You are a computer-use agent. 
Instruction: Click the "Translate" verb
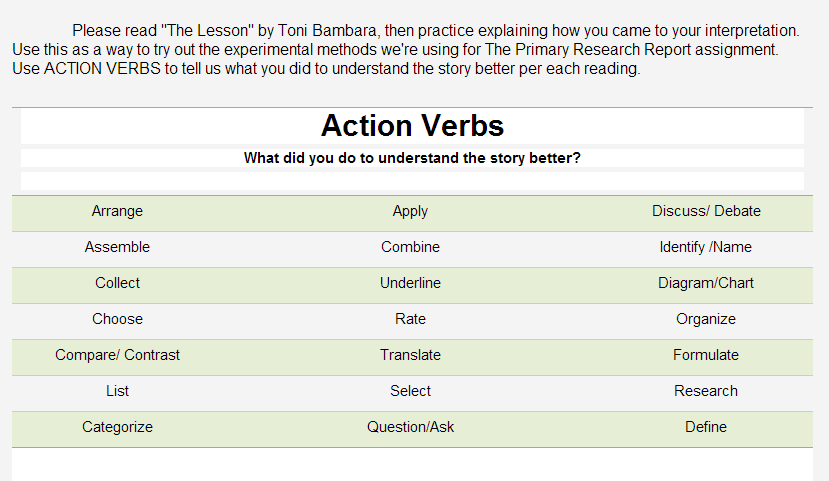coord(410,355)
